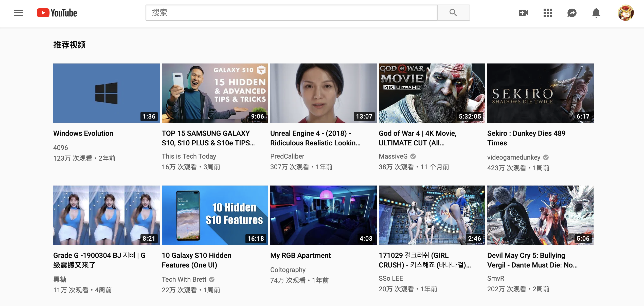Open the Sekiro Shadows Die Twice thumbnail
The width and height of the screenshot is (644, 306).
(540, 93)
